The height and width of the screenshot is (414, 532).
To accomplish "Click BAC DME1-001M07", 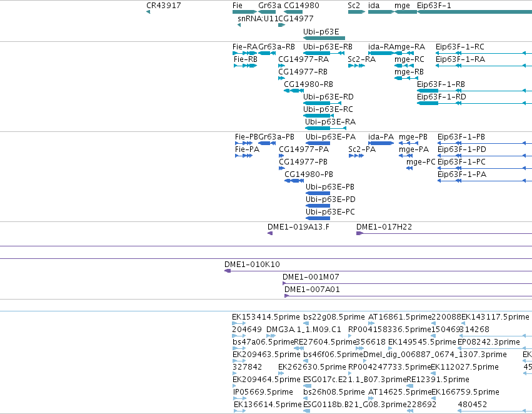I will 311,277.
